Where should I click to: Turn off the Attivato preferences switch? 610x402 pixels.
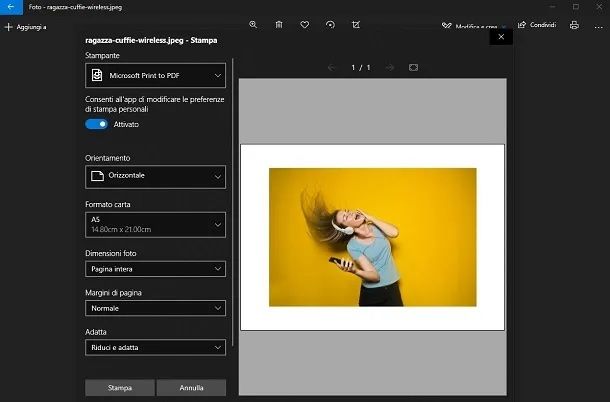[x=96, y=125]
